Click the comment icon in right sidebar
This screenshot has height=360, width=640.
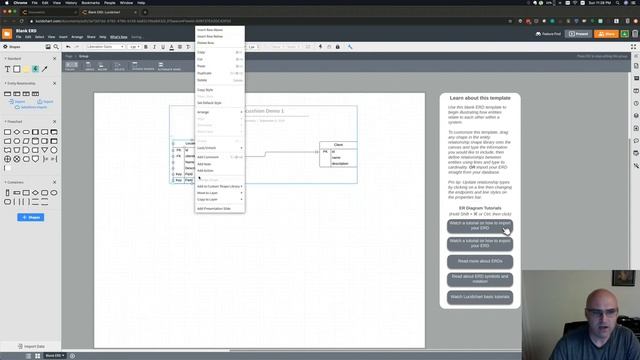[636, 141]
